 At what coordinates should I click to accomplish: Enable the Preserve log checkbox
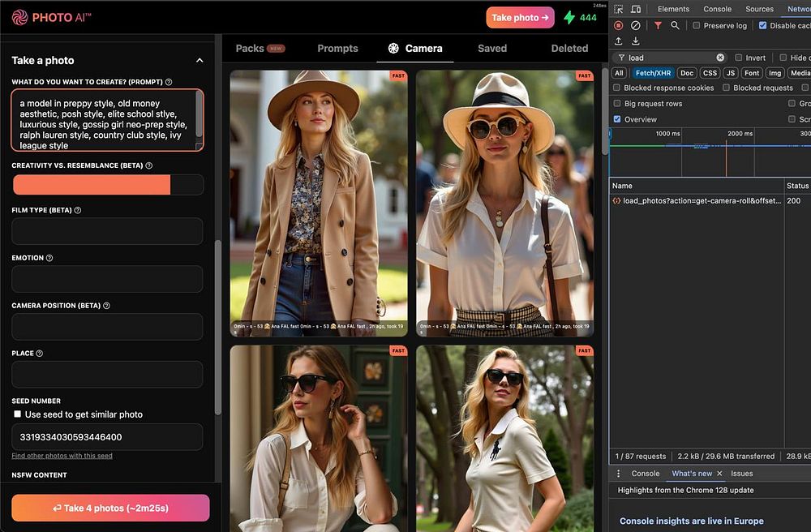click(x=697, y=25)
